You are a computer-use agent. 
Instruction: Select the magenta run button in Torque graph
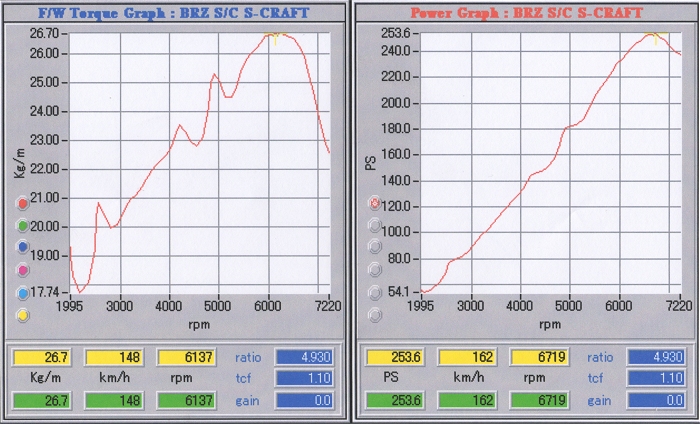(x=22, y=270)
